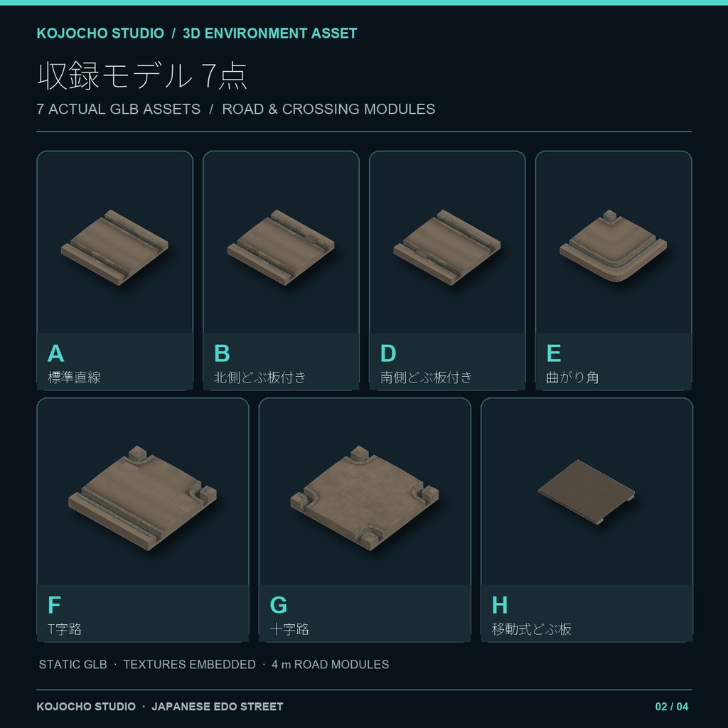Screen dimensions: 728x728
Task: Select the T字路 junction model image
Action: [142, 498]
